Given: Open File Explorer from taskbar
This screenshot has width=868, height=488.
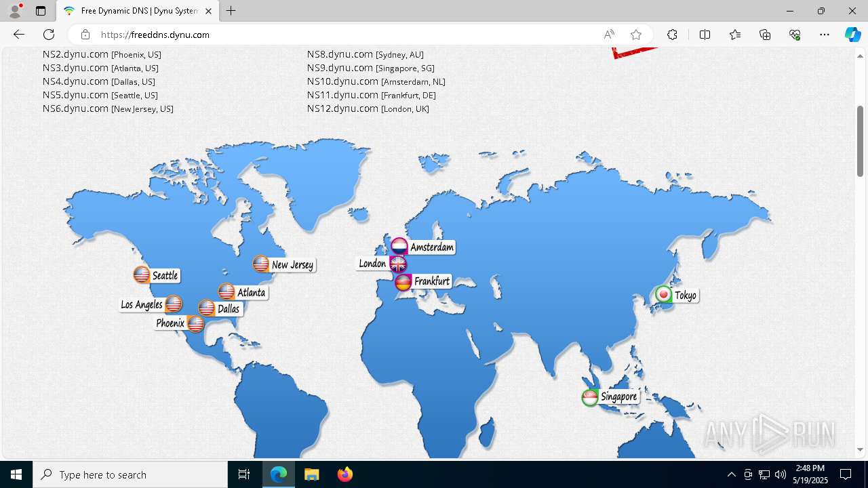Looking at the screenshot, I should coord(311,474).
